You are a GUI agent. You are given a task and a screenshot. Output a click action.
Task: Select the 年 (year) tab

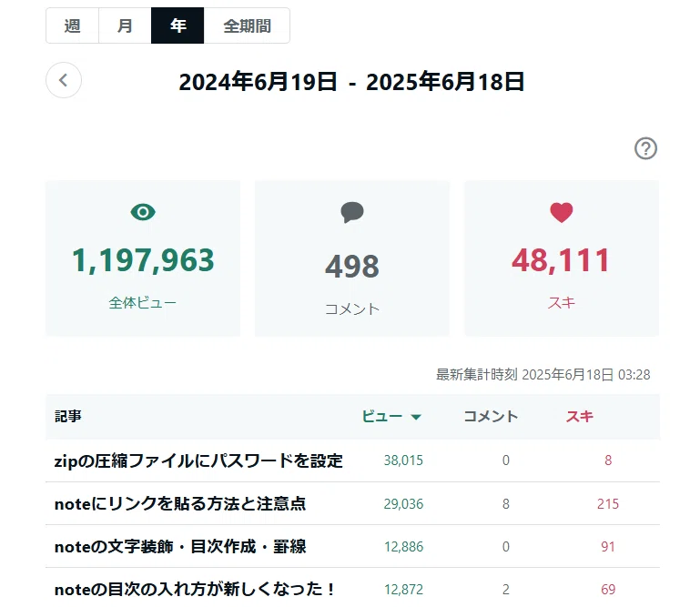178,25
